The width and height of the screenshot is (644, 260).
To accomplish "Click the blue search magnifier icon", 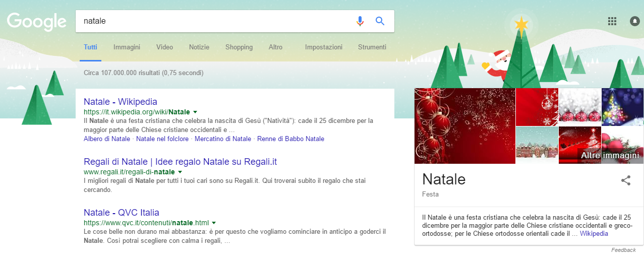I will click(x=380, y=21).
